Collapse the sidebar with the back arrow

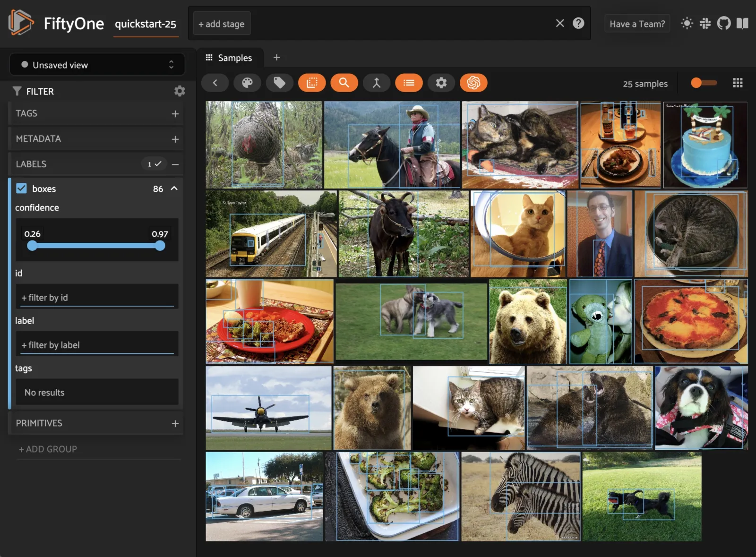(x=215, y=83)
